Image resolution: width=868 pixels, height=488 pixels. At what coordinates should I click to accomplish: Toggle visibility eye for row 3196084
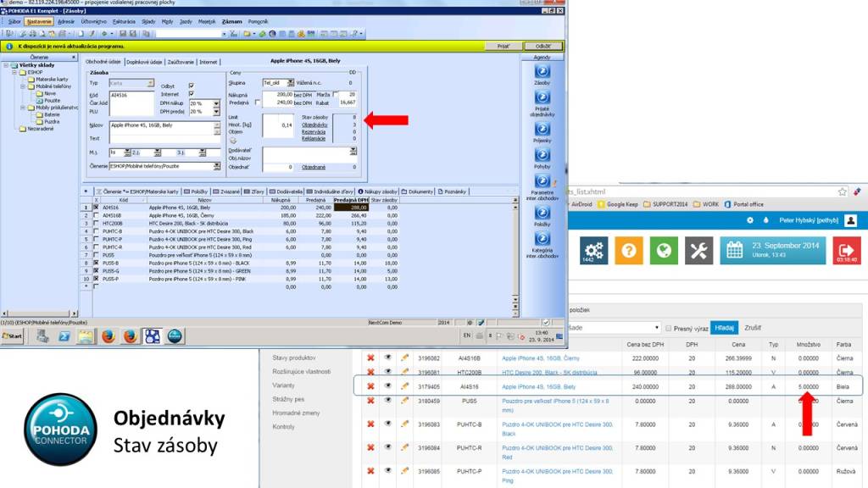[387, 447]
